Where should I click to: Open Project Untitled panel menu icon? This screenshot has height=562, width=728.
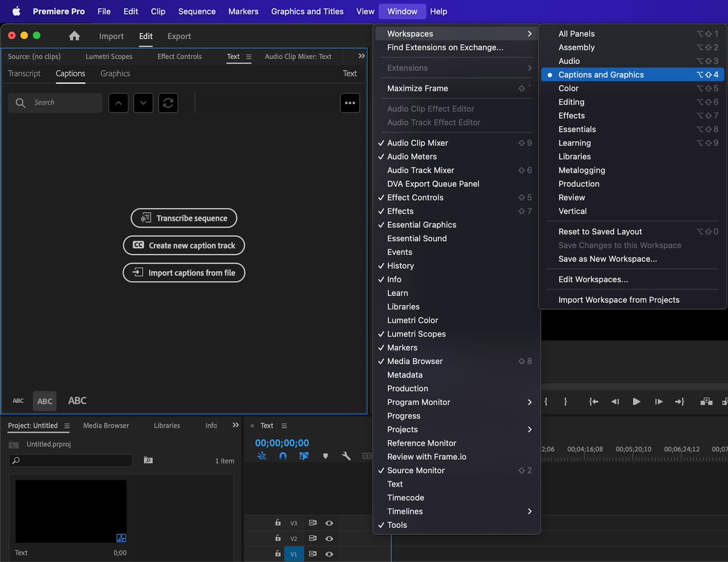(x=67, y=426)
